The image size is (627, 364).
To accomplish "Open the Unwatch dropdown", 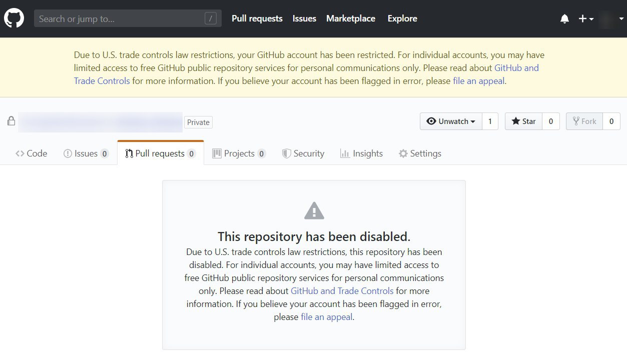I will pos(451,121).
